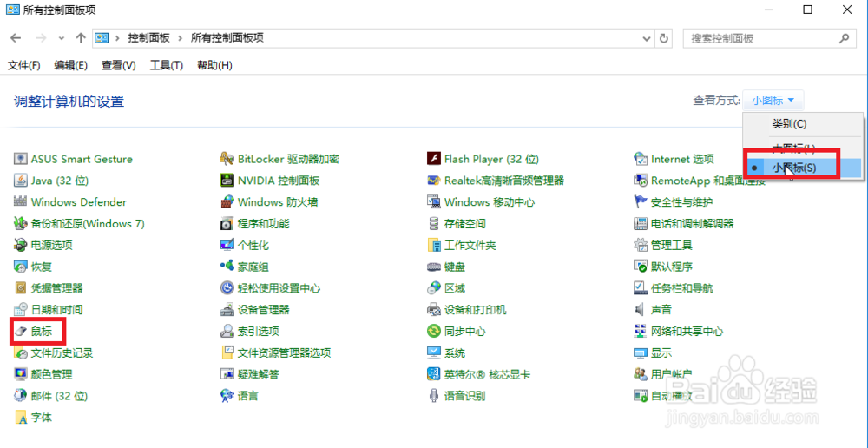Open 凭据管理器 safe icon

21,288
